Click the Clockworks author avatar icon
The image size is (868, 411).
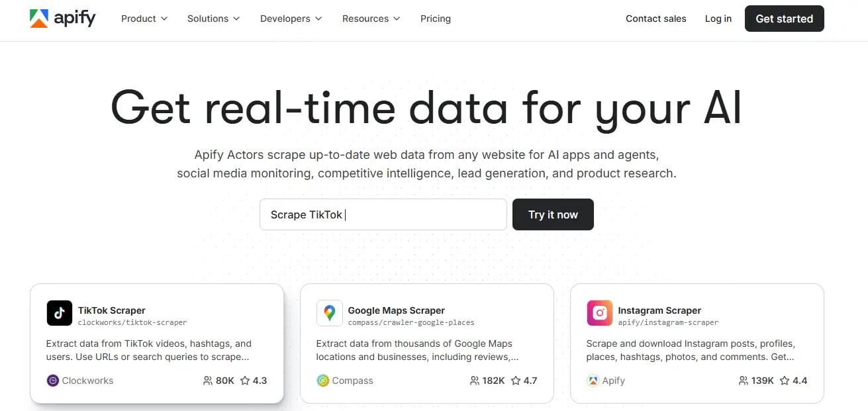point(53,381)
